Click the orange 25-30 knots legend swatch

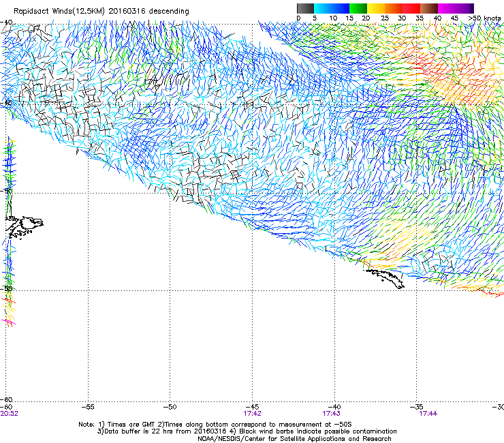(394, 8)
